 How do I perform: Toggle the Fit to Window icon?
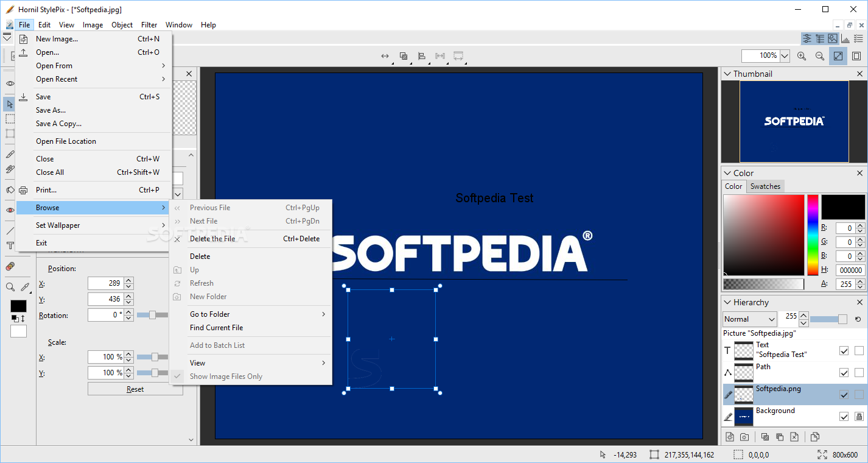click(x=838, y=56)
